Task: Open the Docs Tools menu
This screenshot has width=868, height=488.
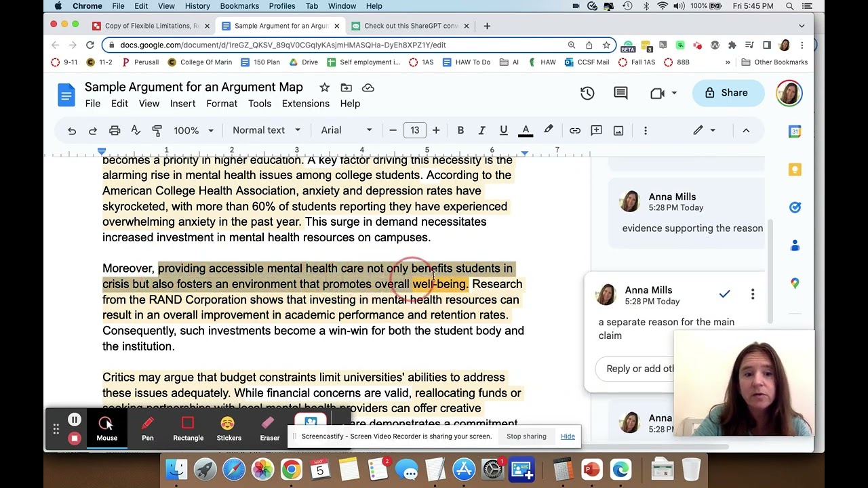Action: (x=260, y=104)
